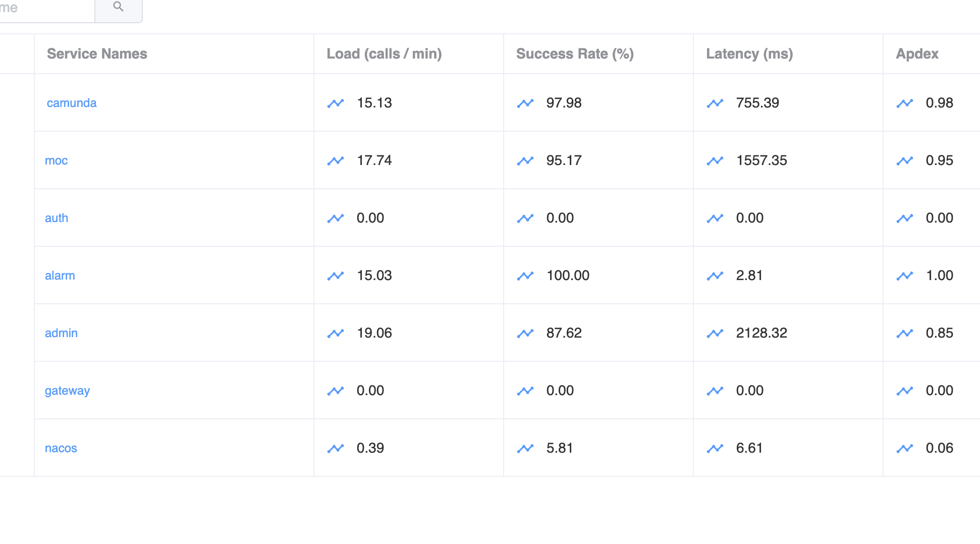The width and height of the screenshot is (980, 544).
Task: Open the gateway service link
Action: pos(67,391)
